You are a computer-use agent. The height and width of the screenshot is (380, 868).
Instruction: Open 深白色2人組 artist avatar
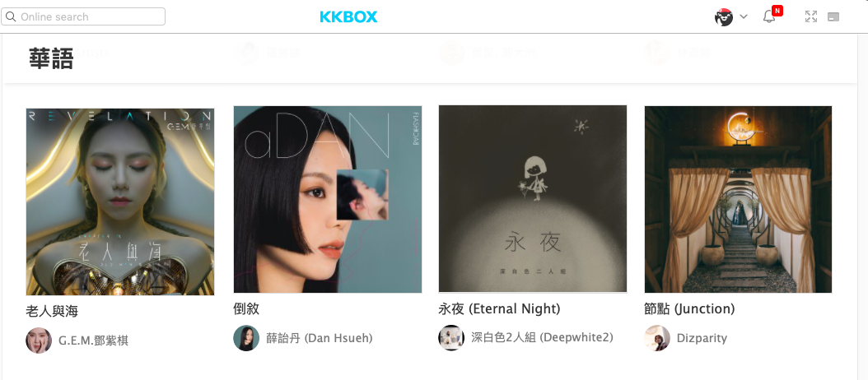click(x=451, y=337)
